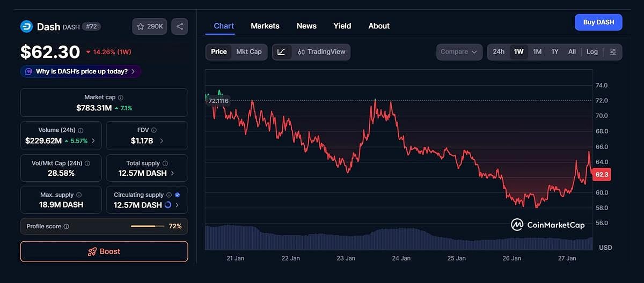This screenshot has width=644, height=283.
Task: Click the circulating supply progress ring icon
Action: point(168,205)
